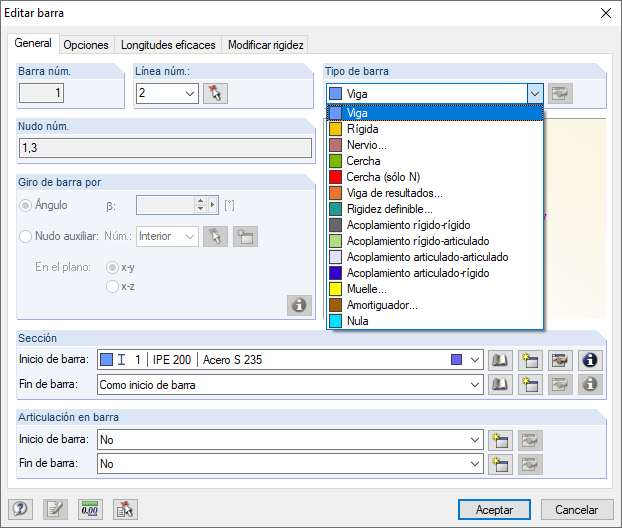Close the Editar barra dialog

point(606,13)
